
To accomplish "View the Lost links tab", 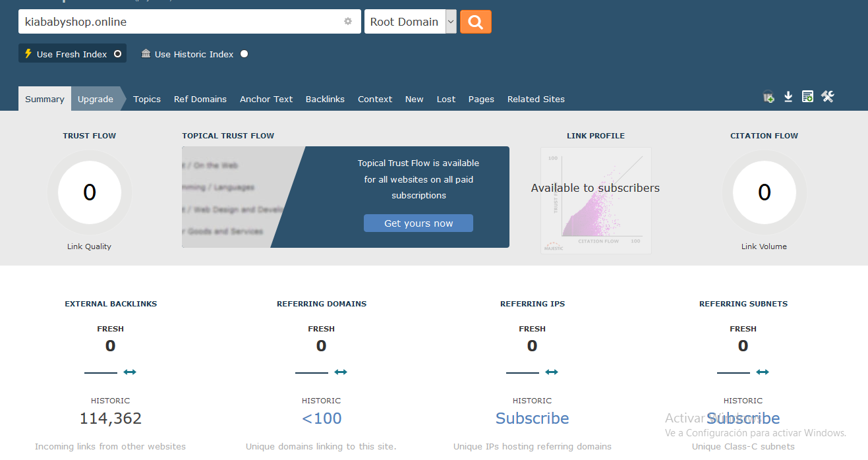I will (x=446, y=99).
